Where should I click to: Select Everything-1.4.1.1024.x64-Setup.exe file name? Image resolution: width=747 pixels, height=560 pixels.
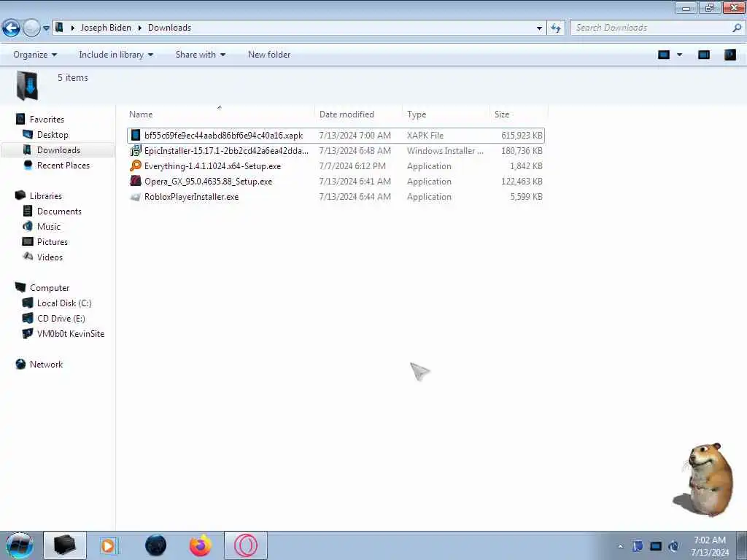click(212, 166)
